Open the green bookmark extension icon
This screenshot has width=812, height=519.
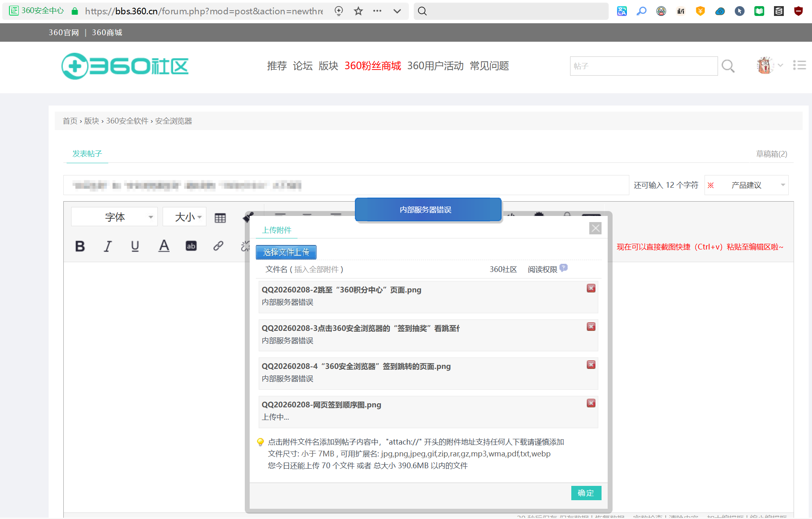(x=759, y=11)
